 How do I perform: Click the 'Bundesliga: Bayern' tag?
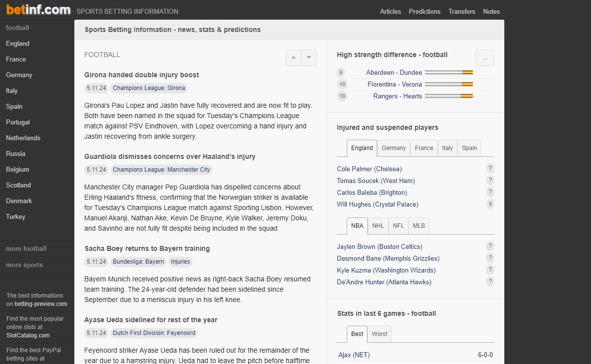(138, 262)
